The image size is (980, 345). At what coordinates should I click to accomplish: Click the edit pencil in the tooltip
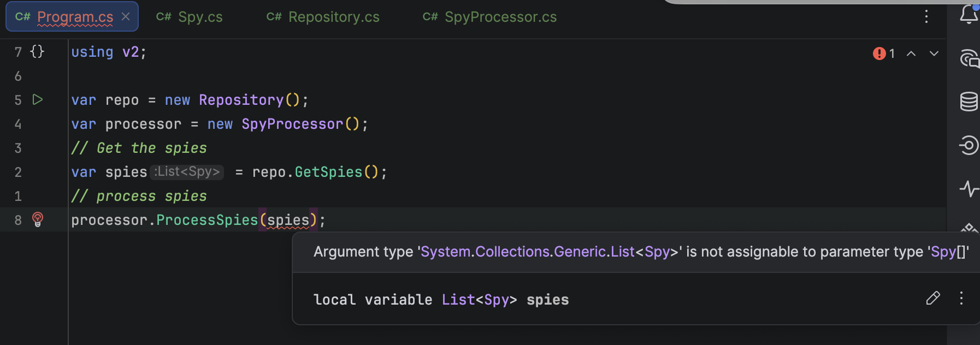tap(933, 298)
